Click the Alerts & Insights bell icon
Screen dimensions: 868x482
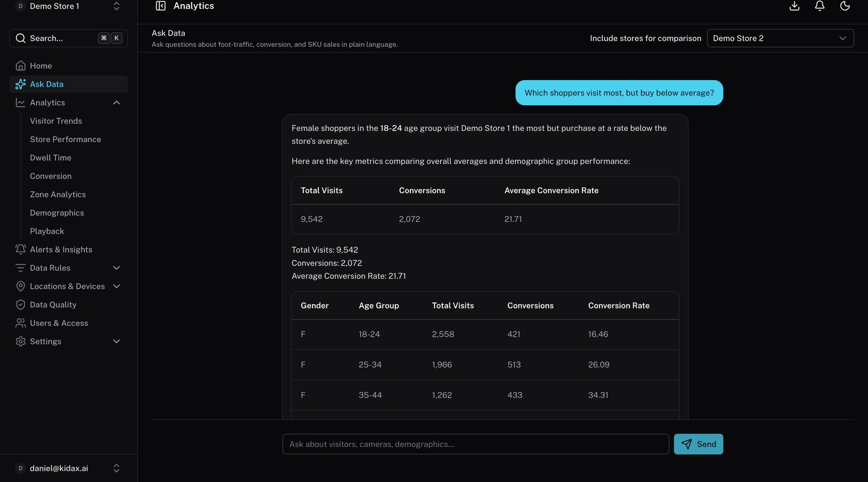click(x=20, y=249)
